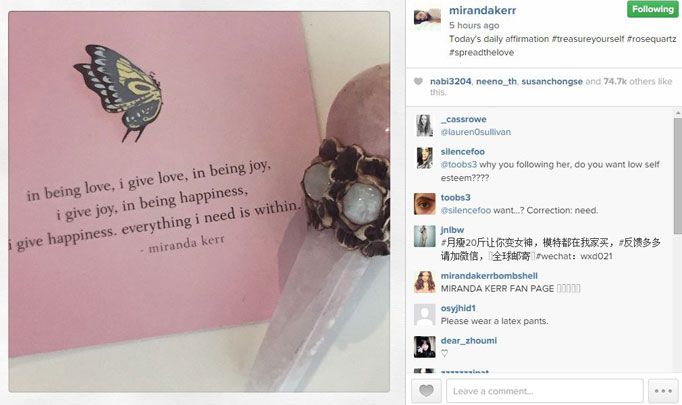Click silencefoo's avatar thumbnail
This screenshot has height=405, width=682.
(425, 158)
